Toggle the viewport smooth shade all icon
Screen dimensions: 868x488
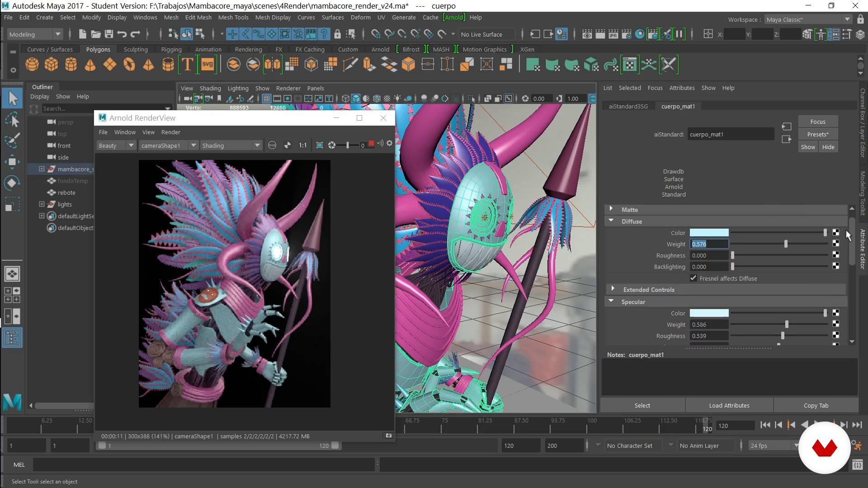point(356,99)
